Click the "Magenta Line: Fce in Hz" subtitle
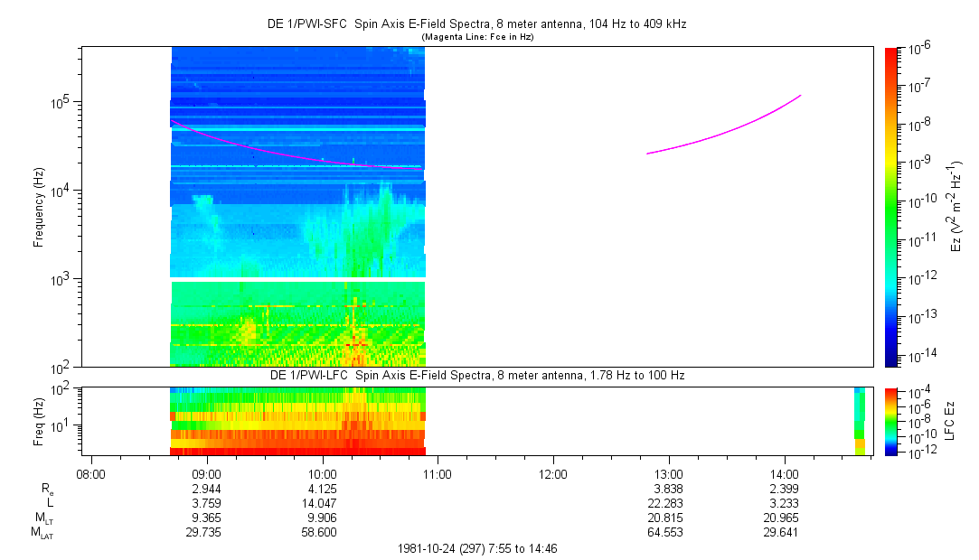Screen dimensions: 979x560 pyautogui.click(x=477, y=36)
